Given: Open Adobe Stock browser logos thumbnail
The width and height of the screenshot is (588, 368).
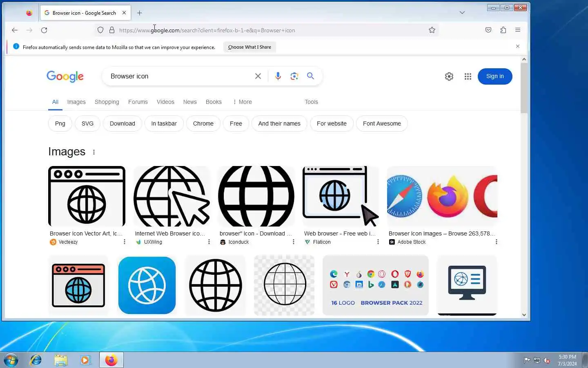Looking at the screenshot, I should pyautogui.click(x=442, y=196).
